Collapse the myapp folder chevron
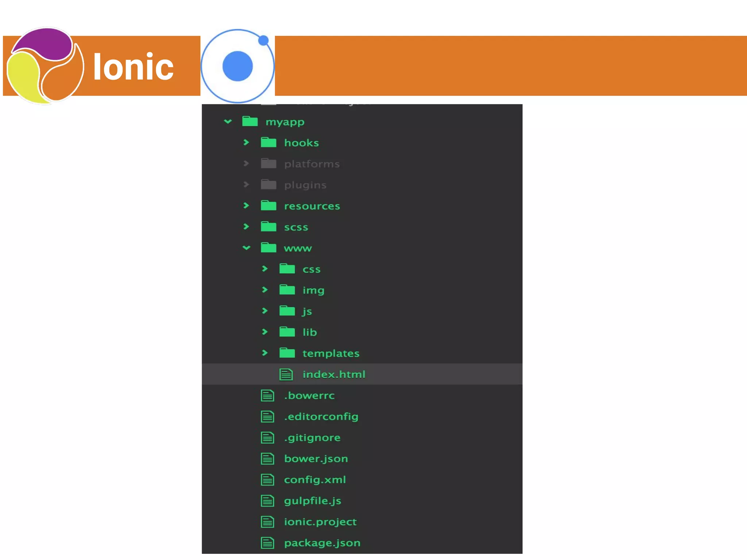Viewport: 747px width, 560px height. point(228,121)
